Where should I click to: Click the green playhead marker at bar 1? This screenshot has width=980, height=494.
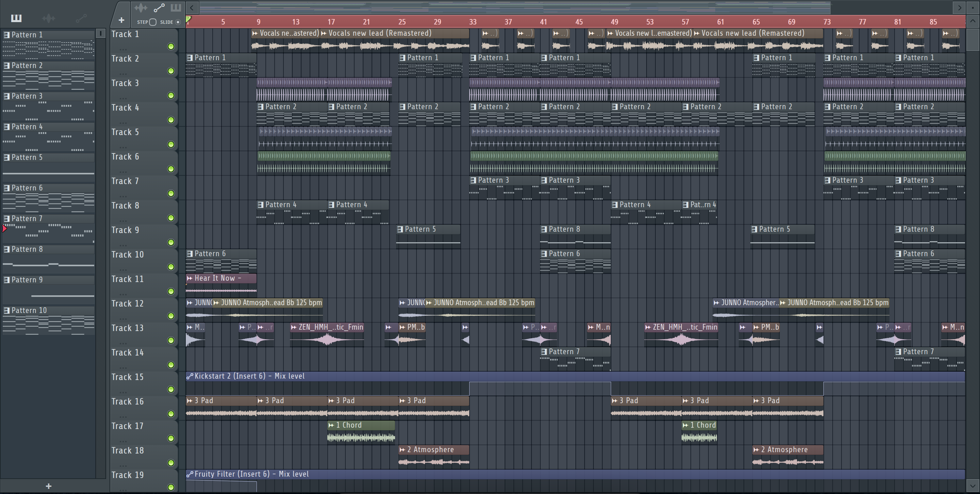(x=188, y=19)
